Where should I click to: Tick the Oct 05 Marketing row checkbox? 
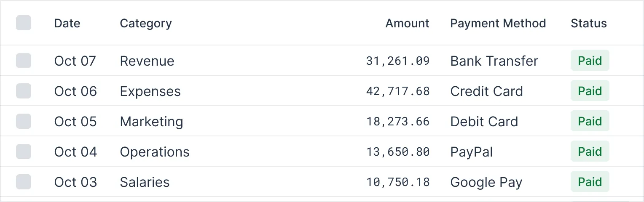[x=24, y=121]
